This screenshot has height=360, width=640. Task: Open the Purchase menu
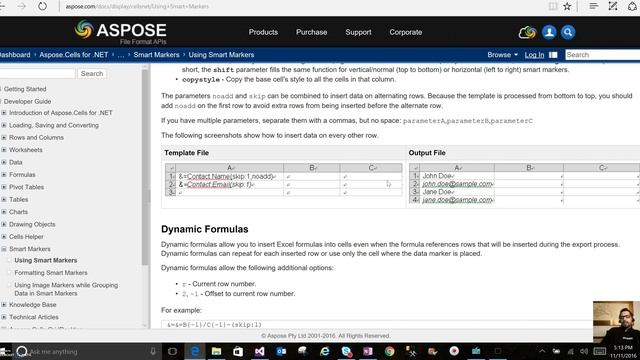[x=311, y=32]
